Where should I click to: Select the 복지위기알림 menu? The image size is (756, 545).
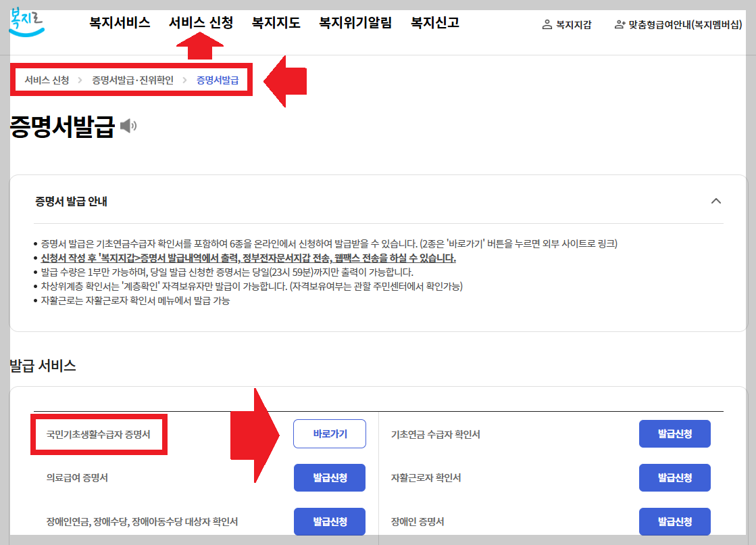[x=355, y=22]
